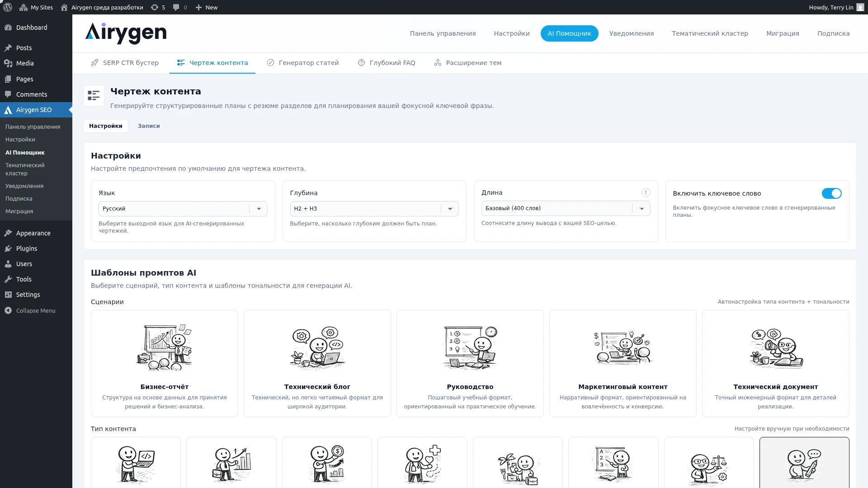
Task: Go to Уведомления in top navigation
Action: 632,33
